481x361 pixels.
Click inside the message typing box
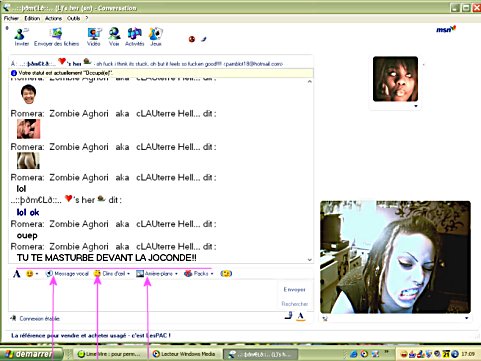click(x=143, y=295)
